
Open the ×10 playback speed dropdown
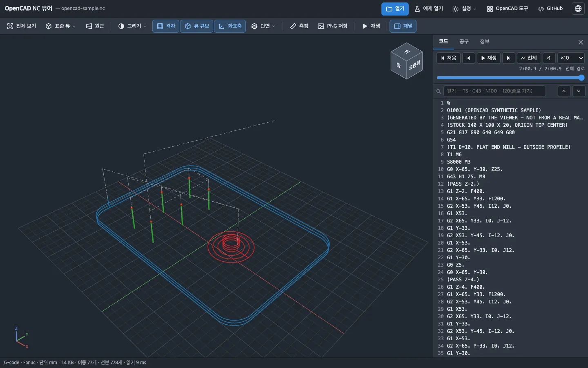tap(571, 58)
